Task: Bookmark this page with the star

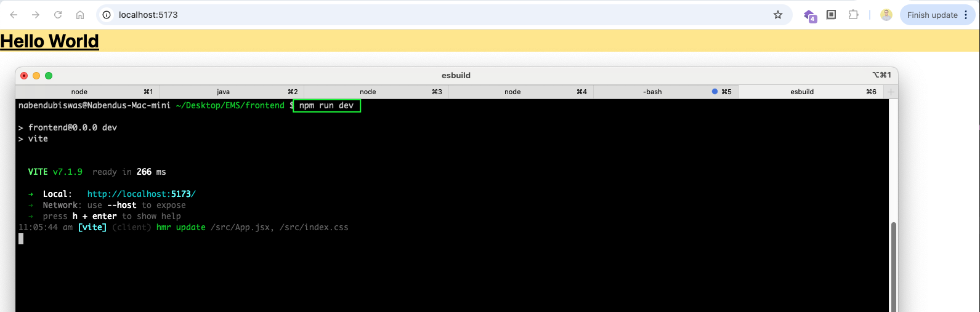Action: click(x=778, y=15)
